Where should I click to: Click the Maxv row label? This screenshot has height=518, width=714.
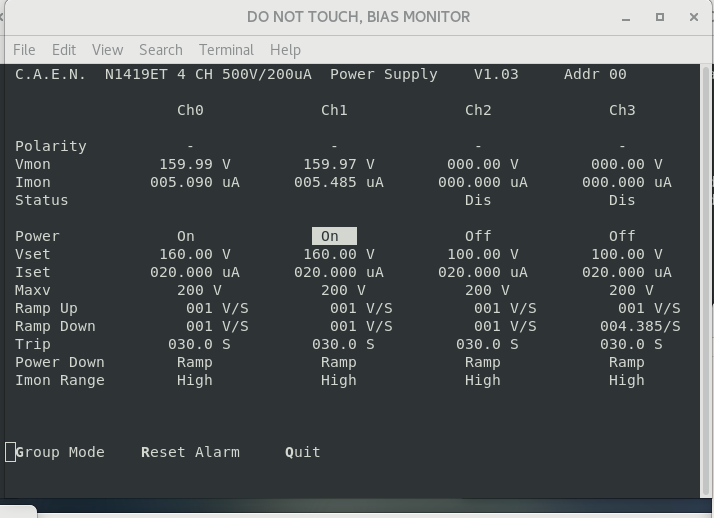pyautogui.click(x=33, y=290)
